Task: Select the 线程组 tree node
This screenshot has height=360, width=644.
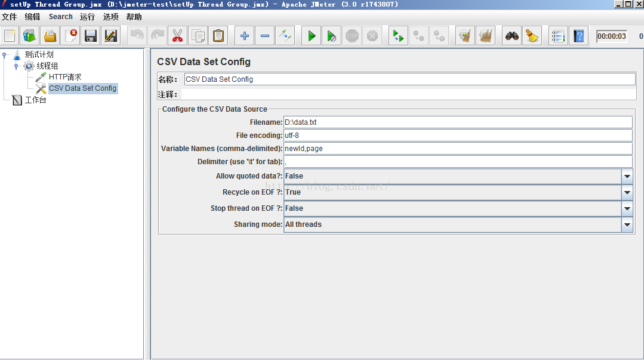Action: point(47,66)
